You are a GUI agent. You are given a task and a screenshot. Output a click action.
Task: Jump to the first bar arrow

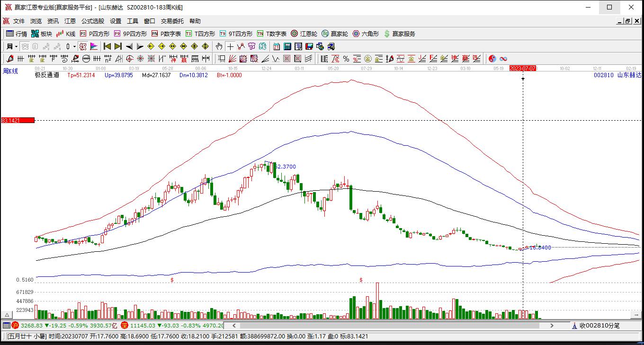(107, 46)
